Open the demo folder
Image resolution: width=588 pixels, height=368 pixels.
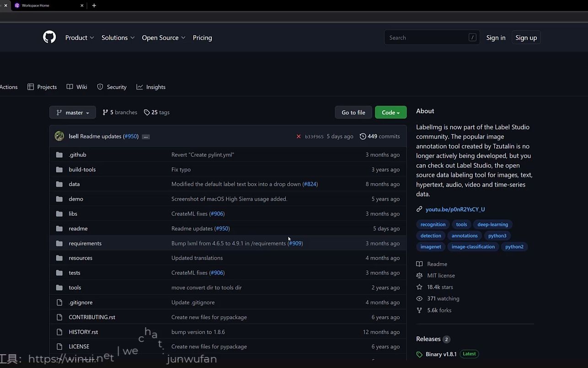(76, 199)
